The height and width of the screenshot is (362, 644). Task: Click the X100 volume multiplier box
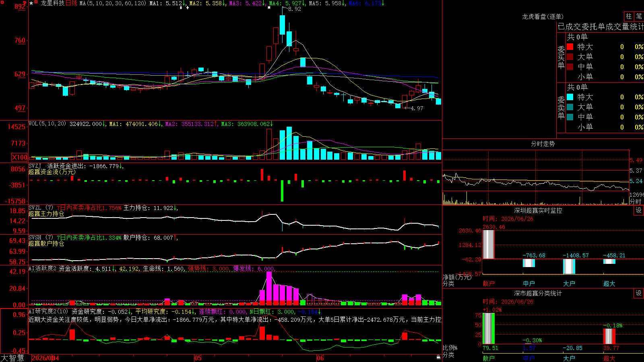(19, 158)
